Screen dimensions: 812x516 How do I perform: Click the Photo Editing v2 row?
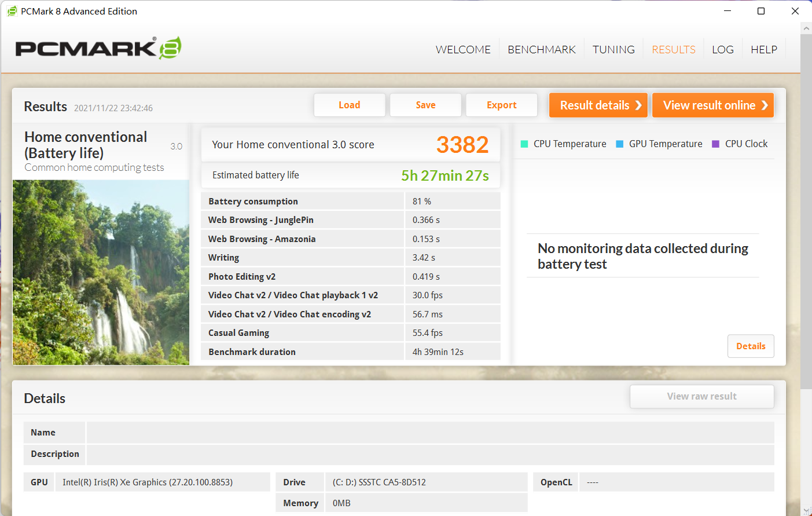pos(351,276)
